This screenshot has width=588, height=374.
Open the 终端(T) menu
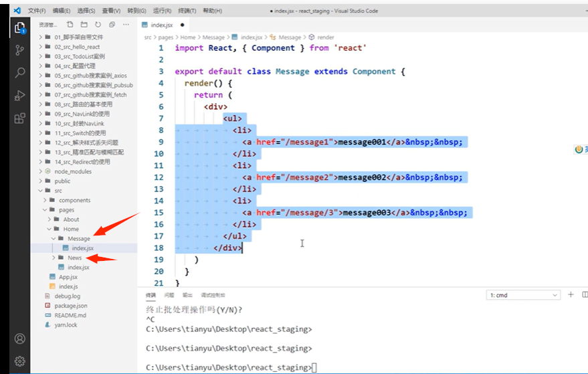click(187, 11)
